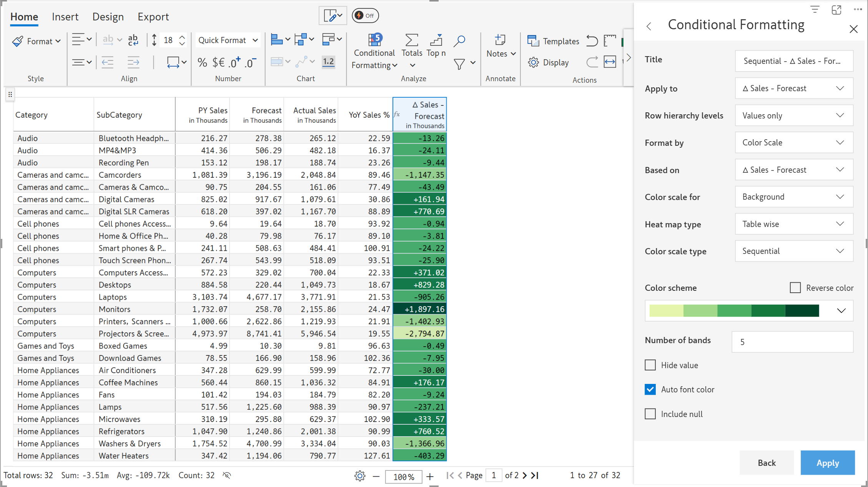Open Display settings gear
The image size is (868, 487).
tap(533, 62)
